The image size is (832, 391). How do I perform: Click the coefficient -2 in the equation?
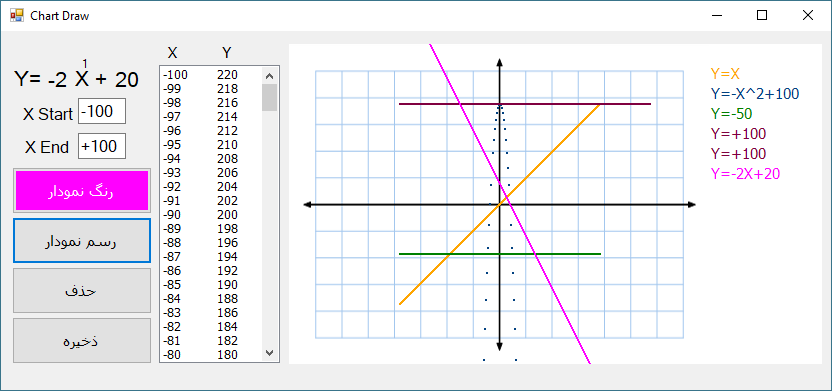(x=57, y=80)
